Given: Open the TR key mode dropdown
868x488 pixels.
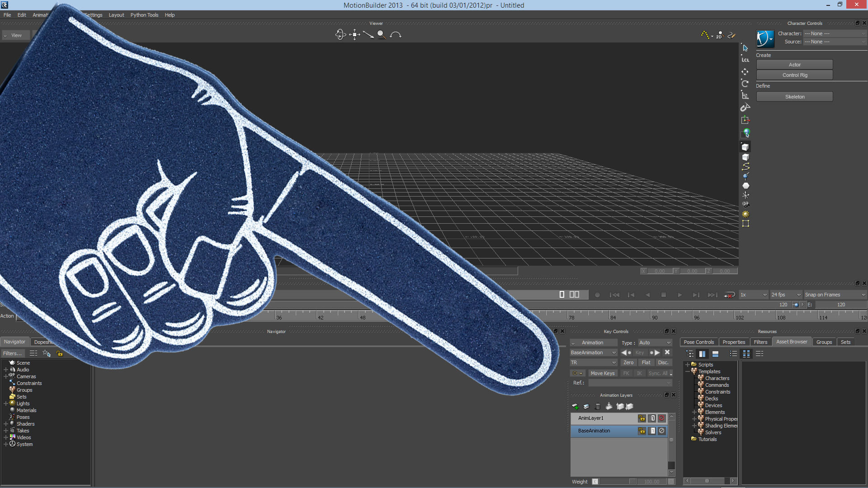Looking at the screenshot, I should coord(593,362).
